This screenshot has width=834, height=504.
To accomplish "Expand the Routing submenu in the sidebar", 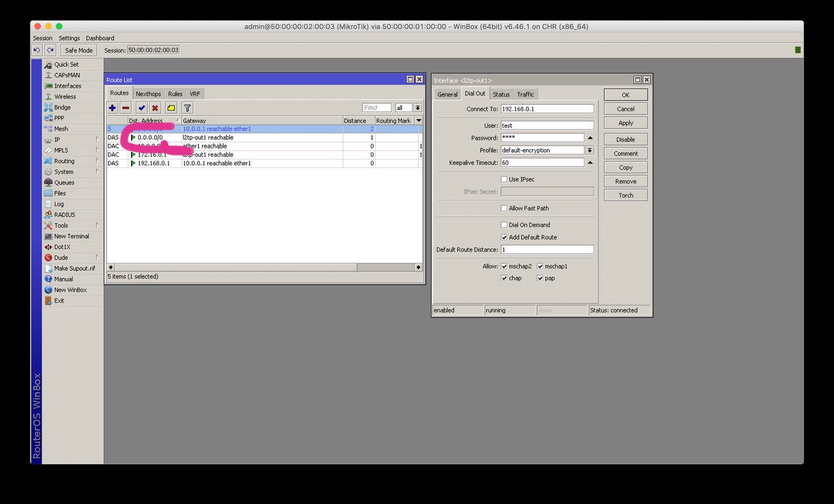I will [x=97, y=161].
